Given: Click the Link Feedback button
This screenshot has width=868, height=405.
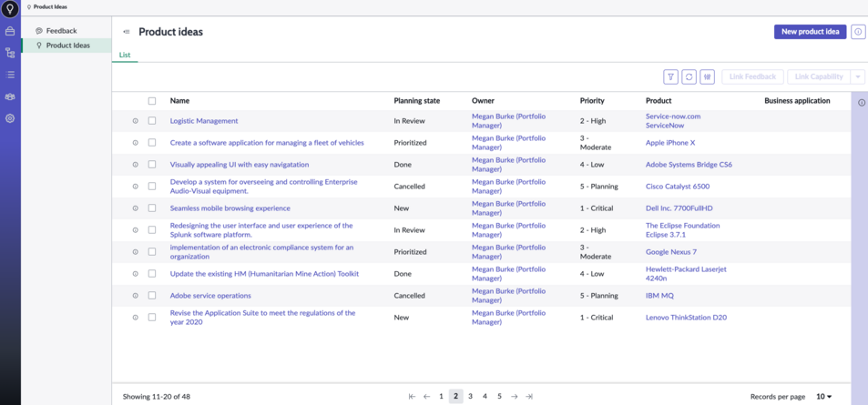Looking at the screenshot, I should click(753, 77).
